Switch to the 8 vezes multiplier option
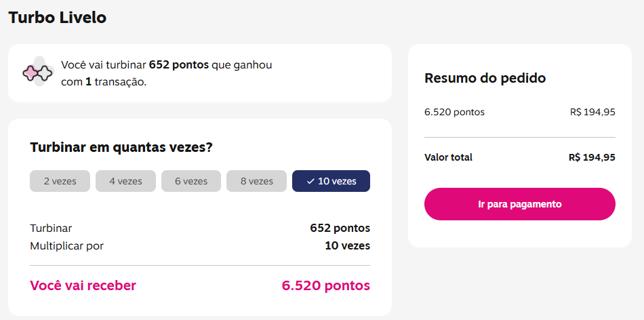644x320 pixels. point(256,181)
